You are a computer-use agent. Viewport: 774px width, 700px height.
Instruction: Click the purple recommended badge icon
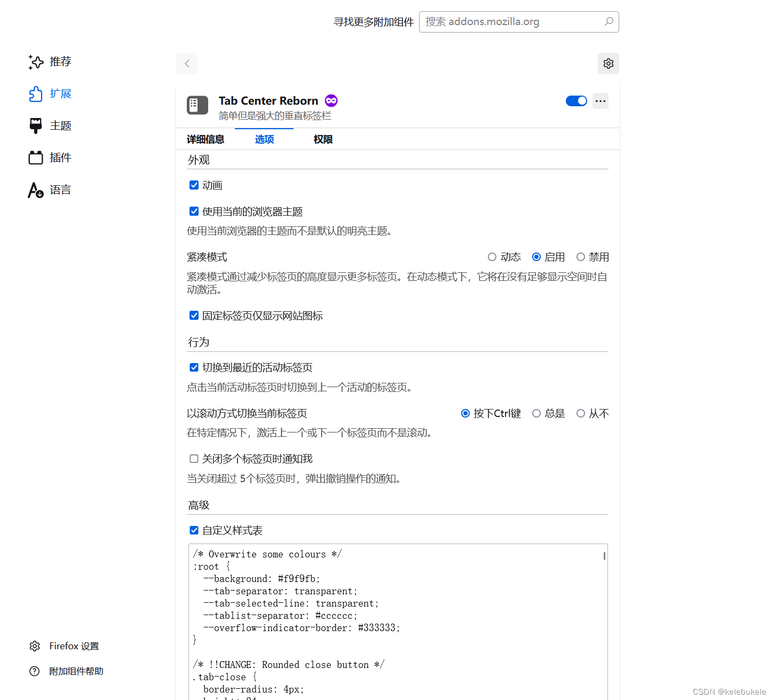point(331,100)
